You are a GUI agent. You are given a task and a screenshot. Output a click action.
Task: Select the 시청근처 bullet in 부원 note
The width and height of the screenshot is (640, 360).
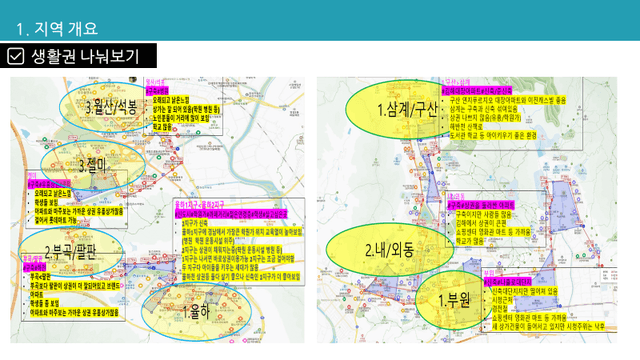point(502,300)
